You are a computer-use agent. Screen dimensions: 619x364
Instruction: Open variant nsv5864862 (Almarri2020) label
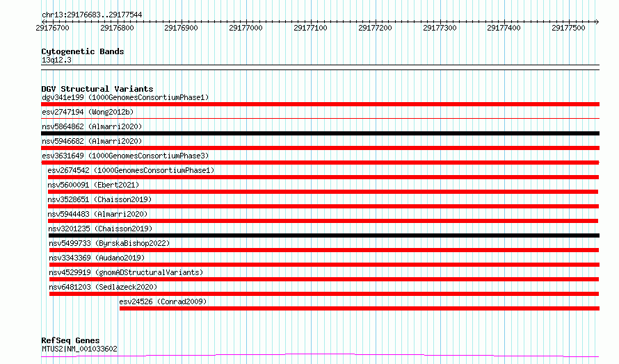tap(92, 126)
